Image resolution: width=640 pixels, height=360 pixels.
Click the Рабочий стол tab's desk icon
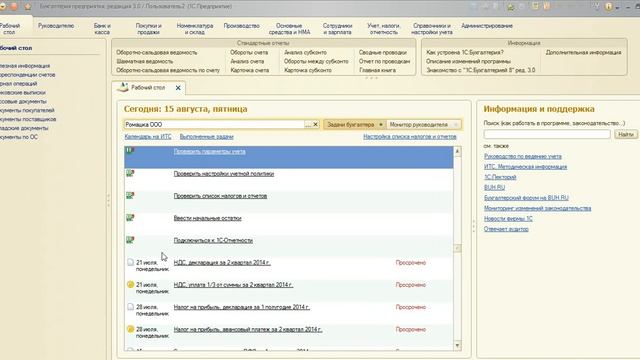click(x=122, y=87)
